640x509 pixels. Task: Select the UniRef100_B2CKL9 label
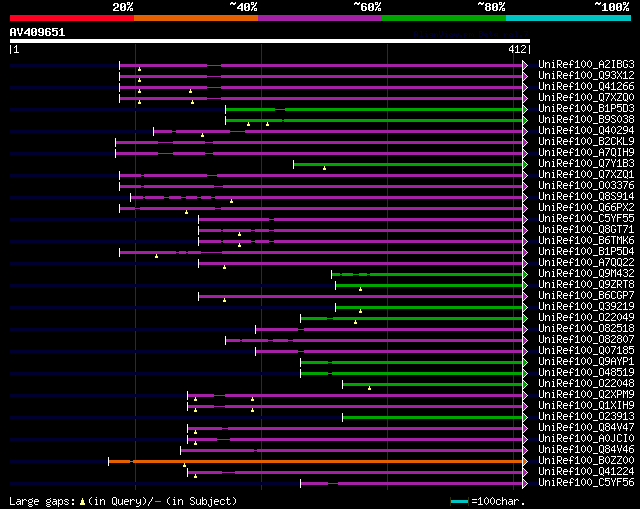(x=586, y=142)
